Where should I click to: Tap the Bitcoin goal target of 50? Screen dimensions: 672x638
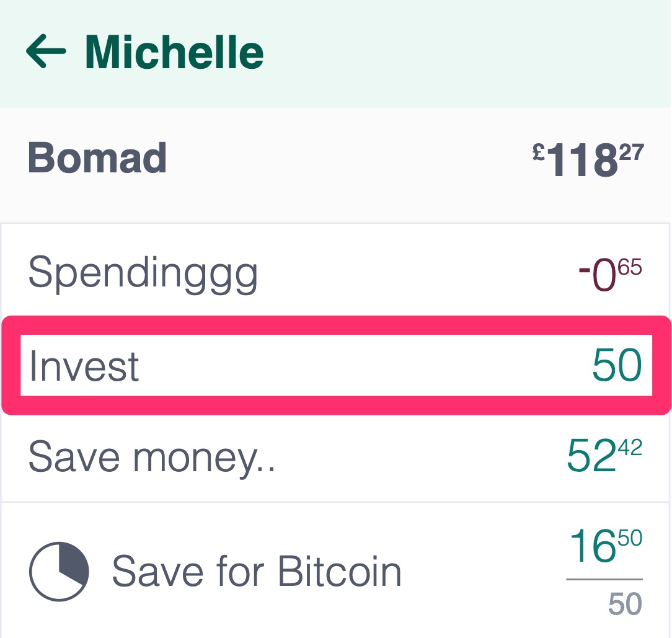point(626,604)
